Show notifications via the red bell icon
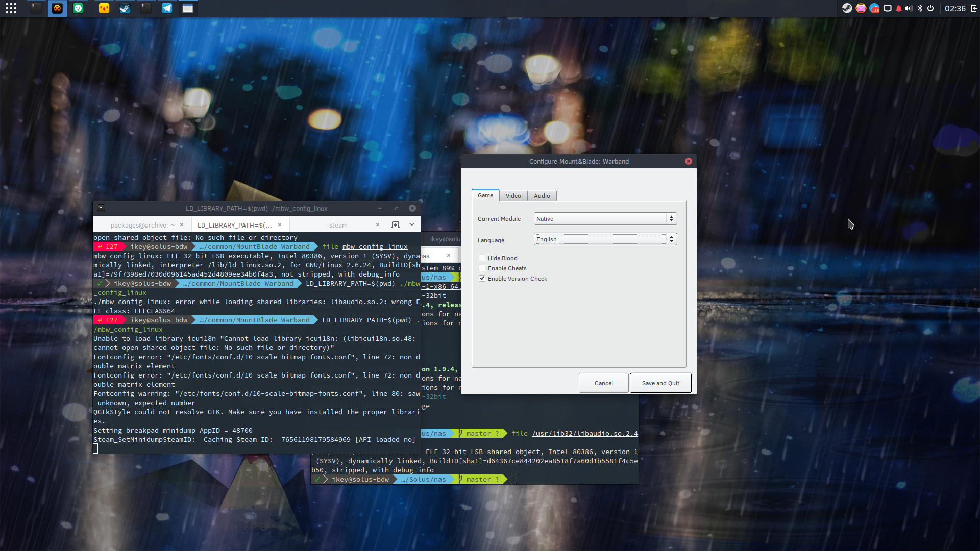The image size is (980, 551). tap(899, 8)
